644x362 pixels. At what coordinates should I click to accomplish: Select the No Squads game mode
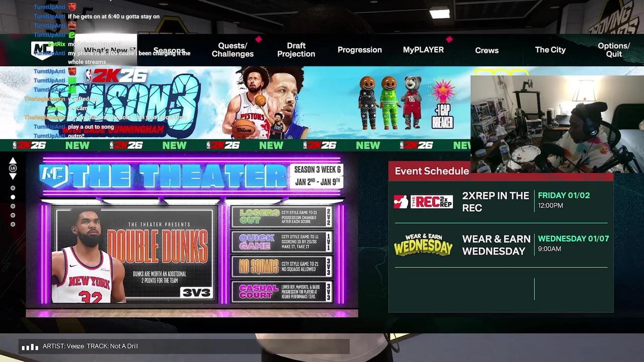[x=282, y=267]
